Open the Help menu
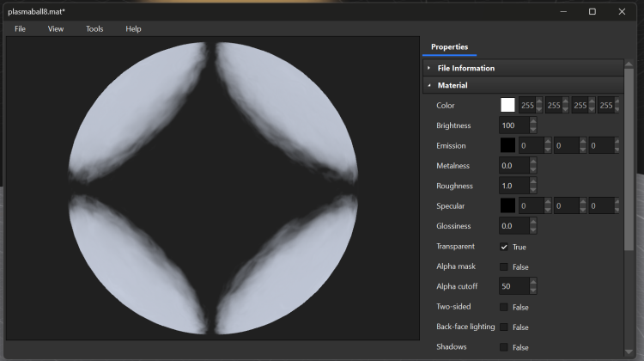This screenshot has width=644, height=361. point(133,28)
